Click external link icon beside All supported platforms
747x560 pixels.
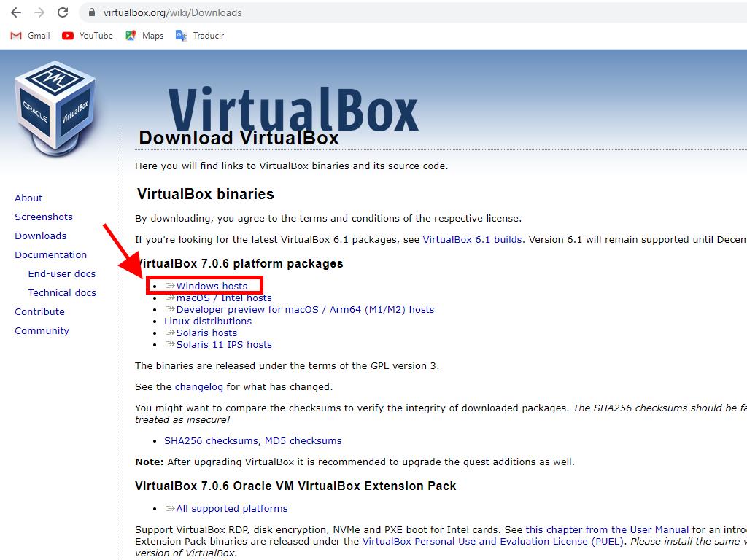tap(169, 508)
